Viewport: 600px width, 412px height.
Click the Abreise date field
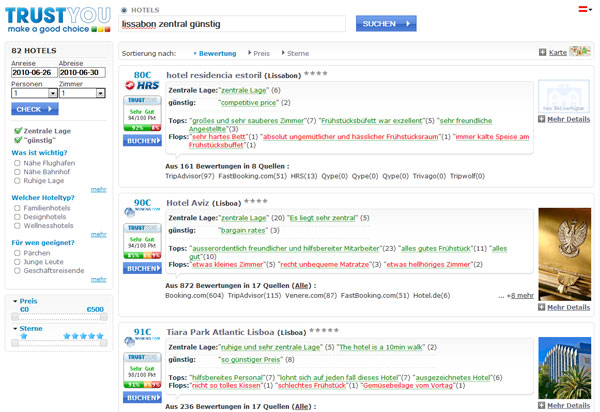tap(82, 72)
